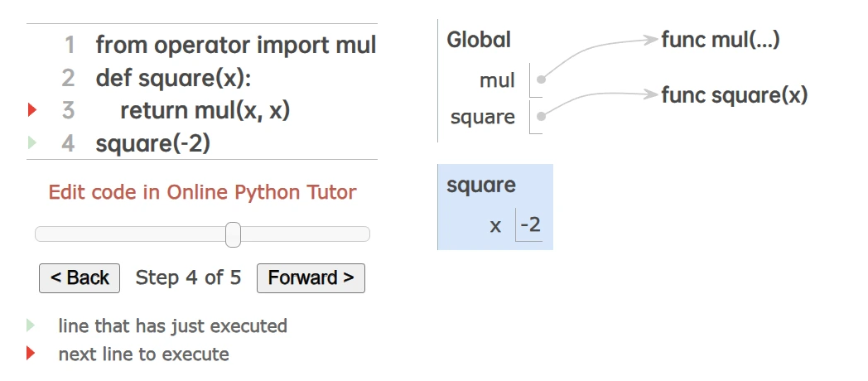
Task: Click the 'def square(x):' code line
Action: pos(173,78)
